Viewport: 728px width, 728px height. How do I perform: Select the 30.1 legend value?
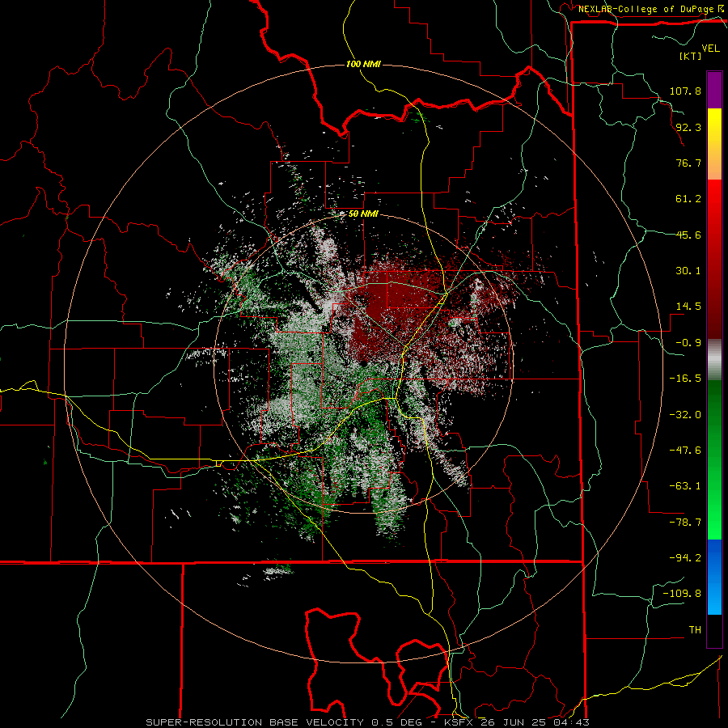pyautogui.click(x=688, y=271)
